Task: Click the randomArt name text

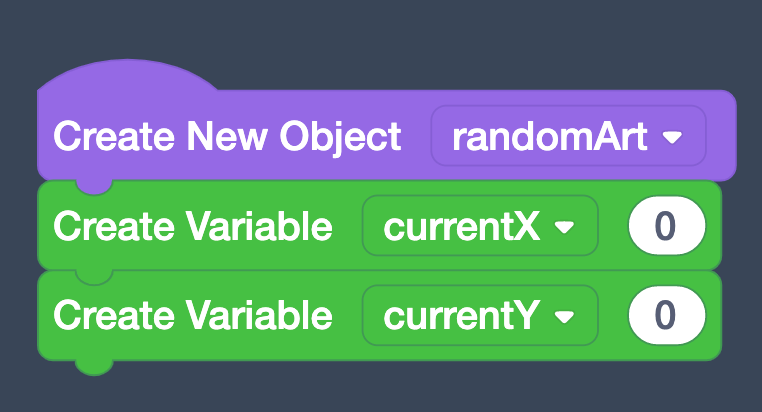Action: pyautogui.click(x=548, y=136)
